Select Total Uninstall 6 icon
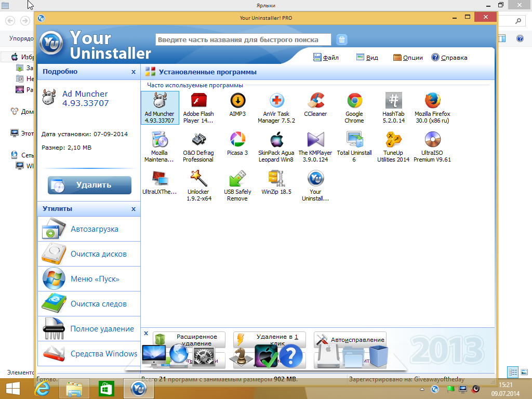The image size is (532, 399). (354, 147)
